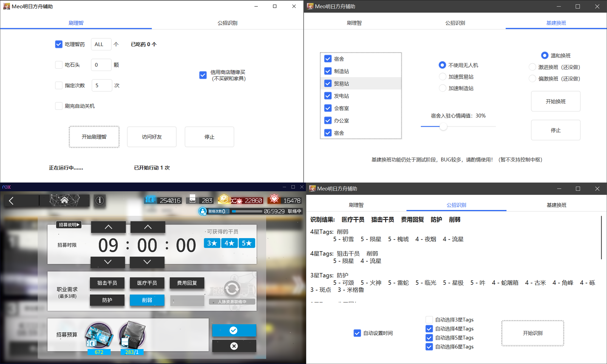Decrease recruitment hours with down arrow
Screen dimensions: 607x364
[x=108, y=262]
